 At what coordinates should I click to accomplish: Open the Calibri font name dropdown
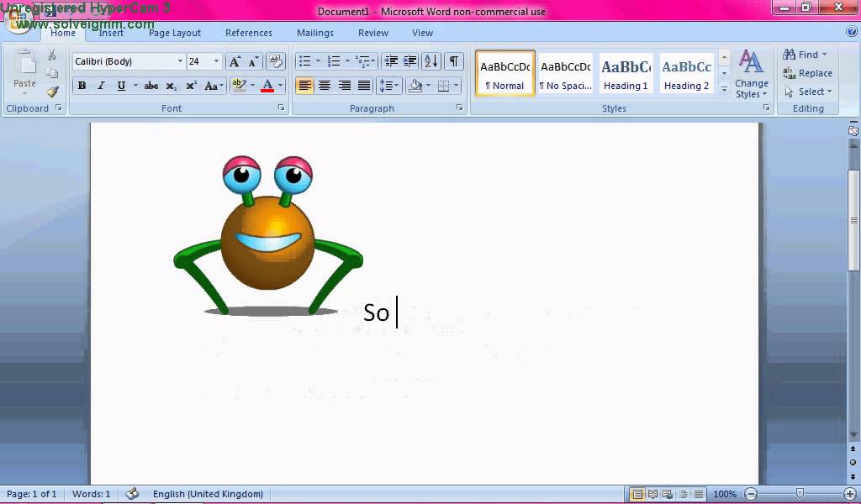coord(180,61)
